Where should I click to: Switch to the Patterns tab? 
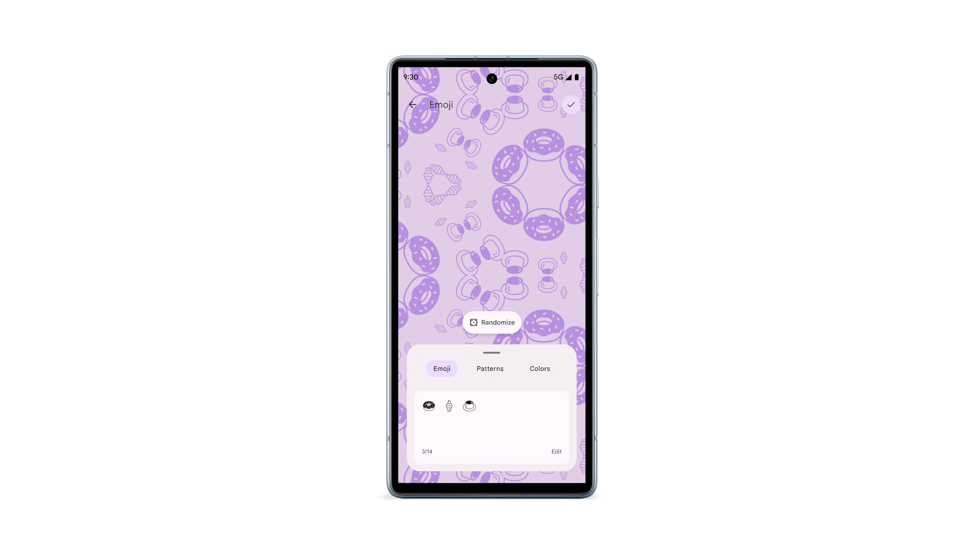(490, 368)
